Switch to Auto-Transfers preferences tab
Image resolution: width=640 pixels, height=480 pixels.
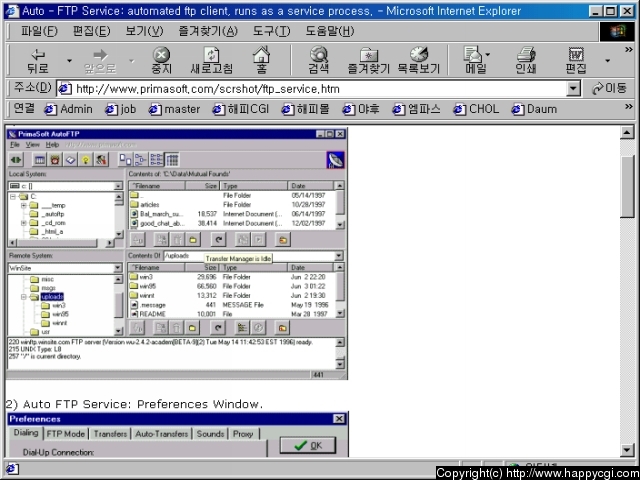(162, 434)
